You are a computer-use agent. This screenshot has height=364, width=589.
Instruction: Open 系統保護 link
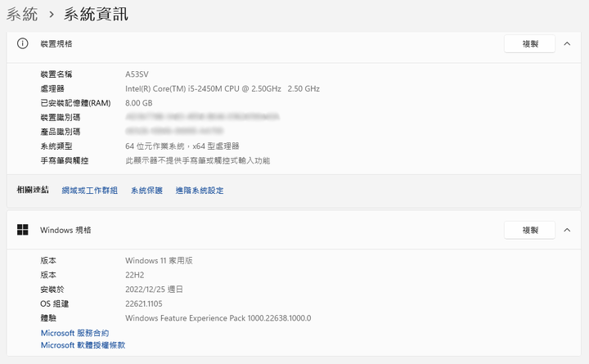147,191
